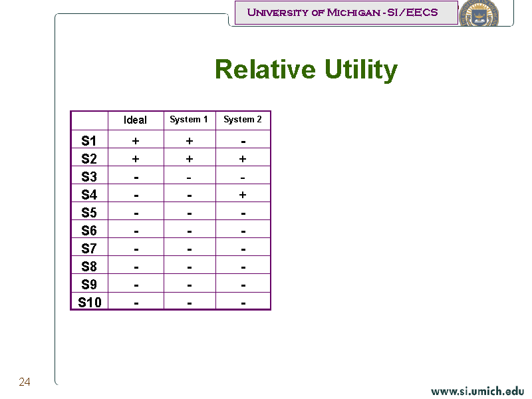Open the www.si.umich.edu link

tap(477, 391)
